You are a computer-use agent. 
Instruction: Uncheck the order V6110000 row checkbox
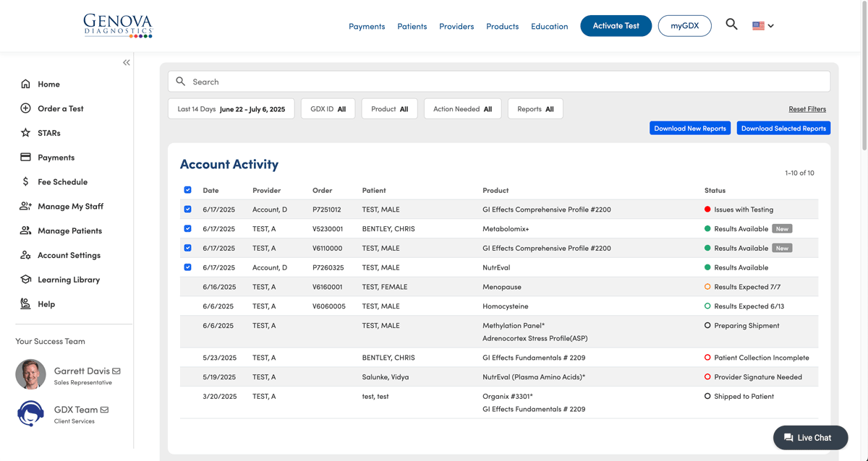pyautogui.click(x=187, y=248)
